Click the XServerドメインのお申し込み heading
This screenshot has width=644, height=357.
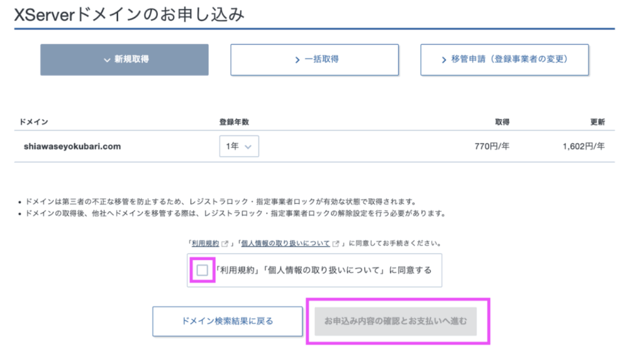[x=130, y=15]
